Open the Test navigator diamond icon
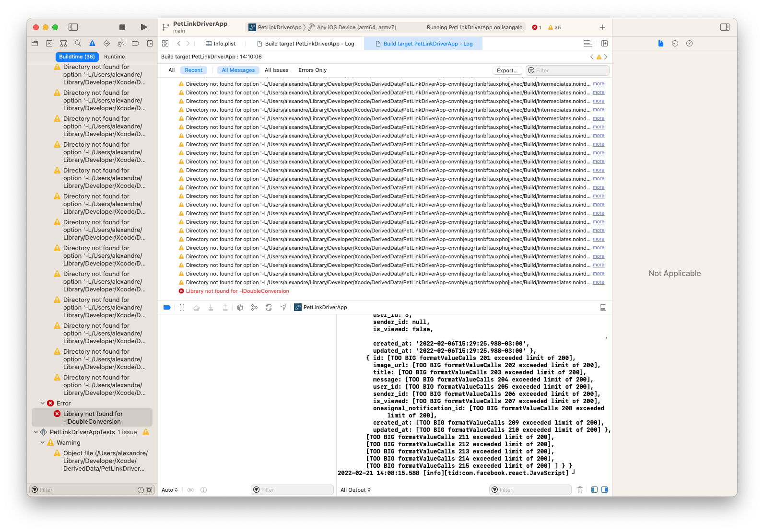This screenshot has width=764, height=532. (x=106, y=44)
